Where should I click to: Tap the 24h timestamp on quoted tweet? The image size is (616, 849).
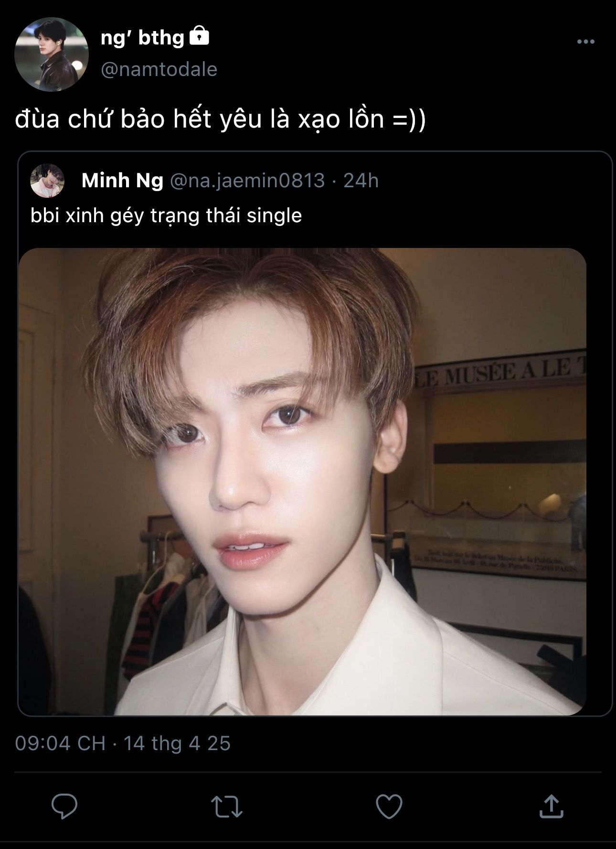point(361,181)
